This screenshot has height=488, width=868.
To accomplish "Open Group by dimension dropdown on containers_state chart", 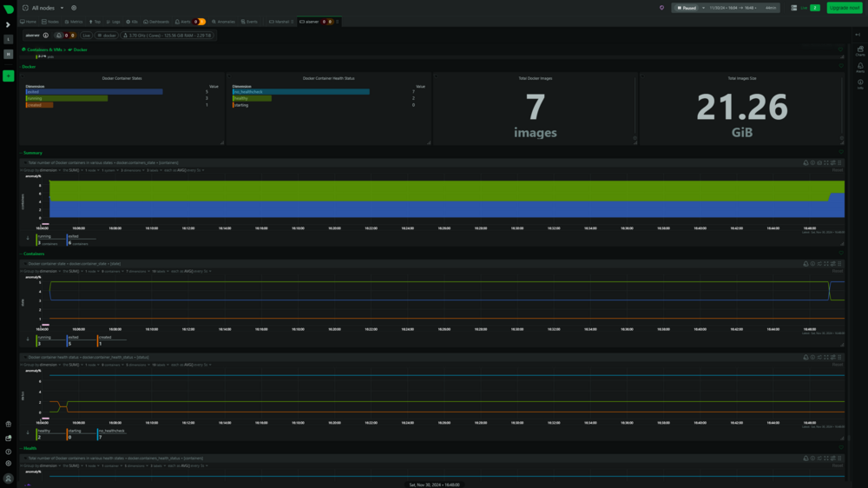I will (42, 170).
